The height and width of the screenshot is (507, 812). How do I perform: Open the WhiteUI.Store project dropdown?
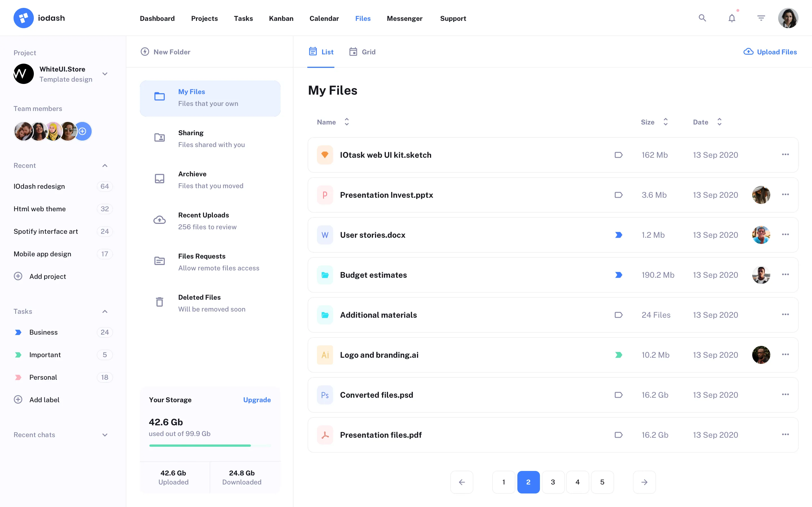[105, 74]
